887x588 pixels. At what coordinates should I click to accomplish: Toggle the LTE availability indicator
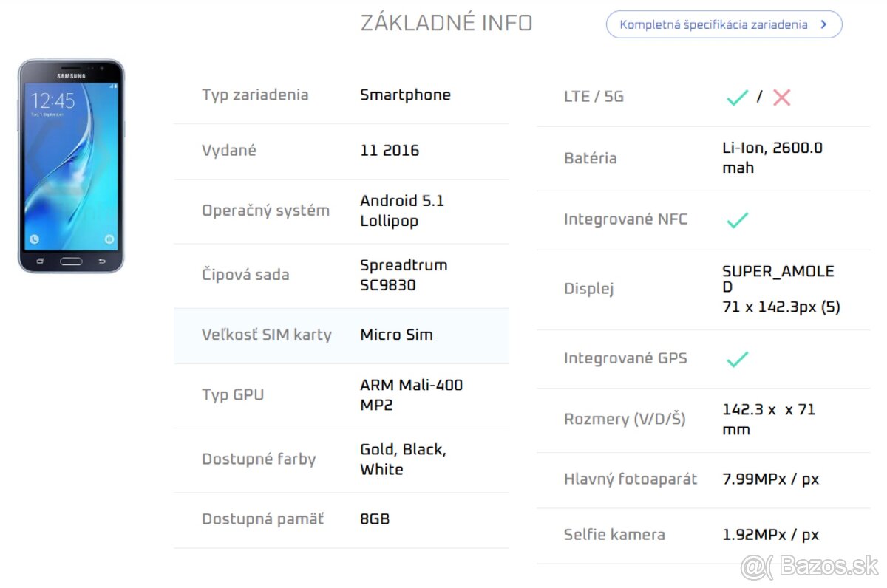click(736, 97)
